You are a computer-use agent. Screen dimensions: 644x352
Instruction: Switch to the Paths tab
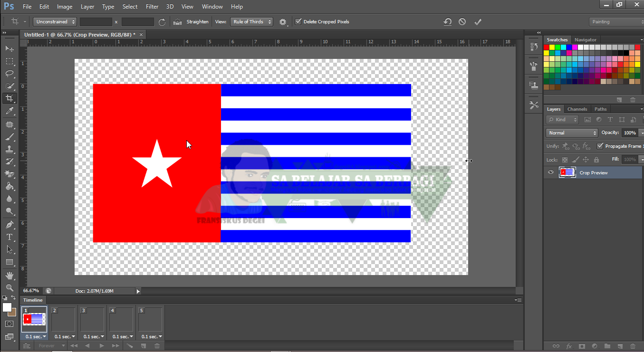[x=600, y=109]
